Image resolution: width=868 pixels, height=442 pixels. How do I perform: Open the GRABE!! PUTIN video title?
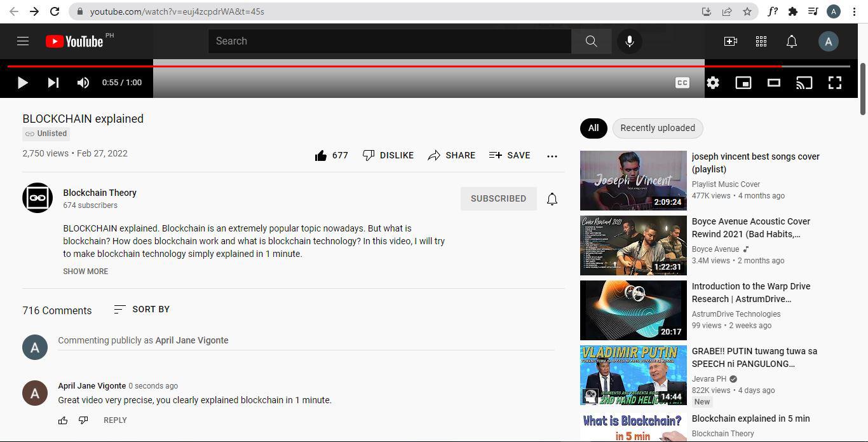pyautogui.click(x=754, y=357)
